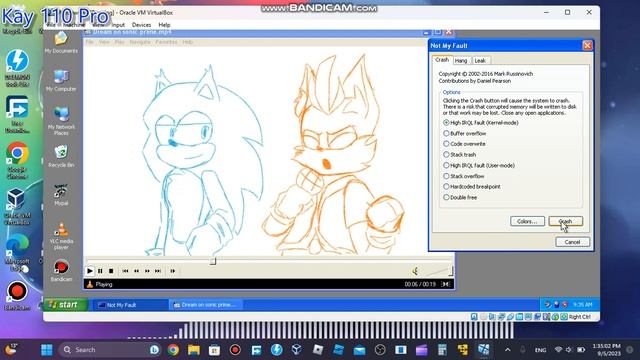Open Bandicam recorder in the host taskbar
Screen dimensions: 640x360
[x=235, y=350]
